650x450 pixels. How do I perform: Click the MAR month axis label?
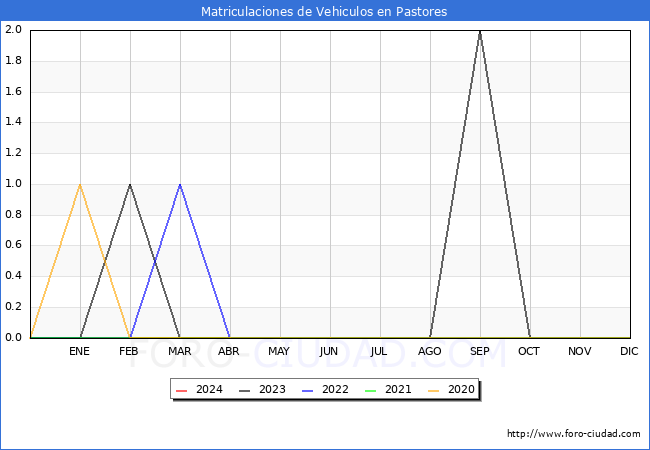179,351
